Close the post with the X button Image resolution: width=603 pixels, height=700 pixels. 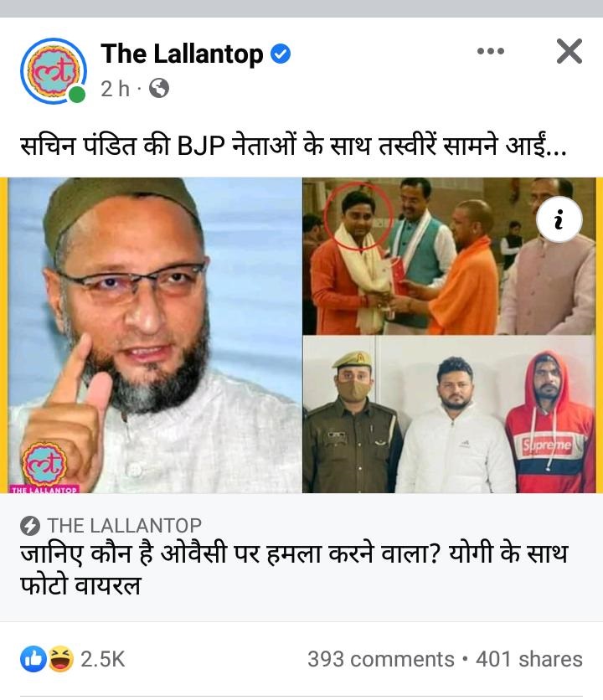569,51
